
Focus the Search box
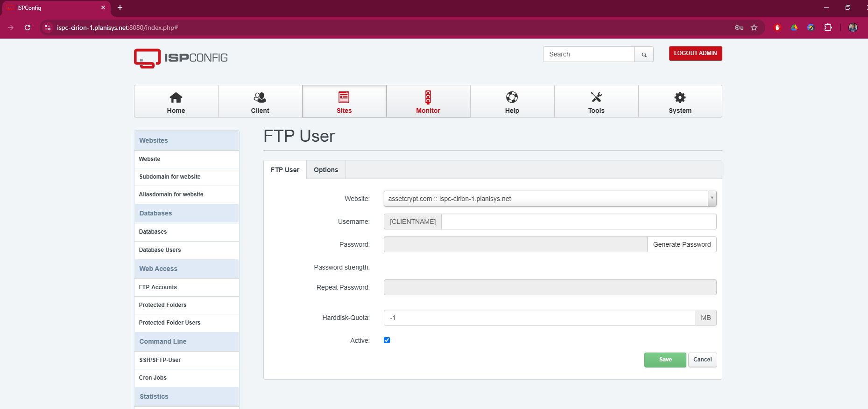pyautogui.click(x=589, y=54)
